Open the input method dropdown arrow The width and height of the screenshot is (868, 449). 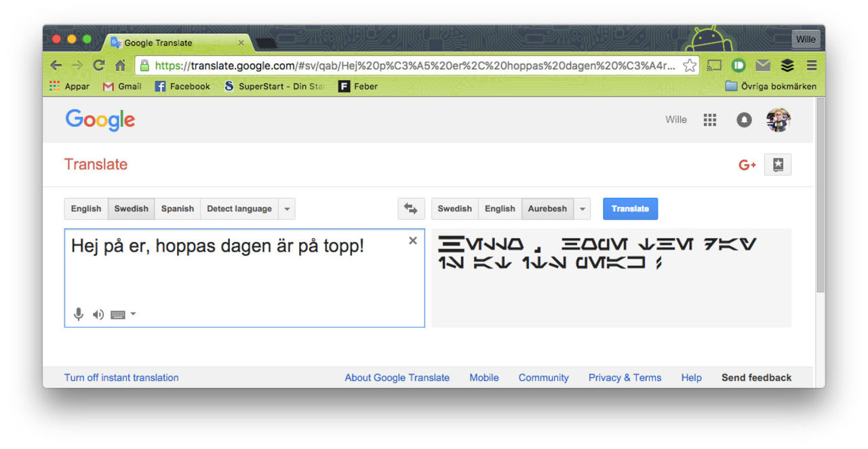coord(133,314)
